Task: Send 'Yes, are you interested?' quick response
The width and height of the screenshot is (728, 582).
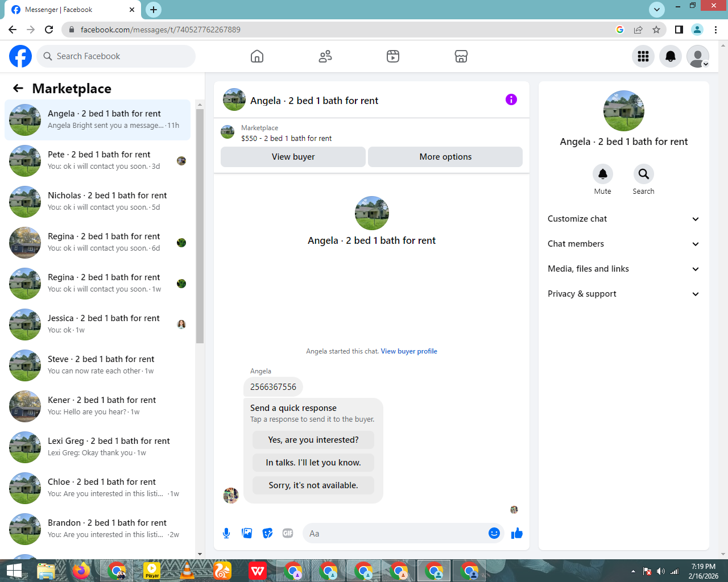Action: (x=313, y=440)
